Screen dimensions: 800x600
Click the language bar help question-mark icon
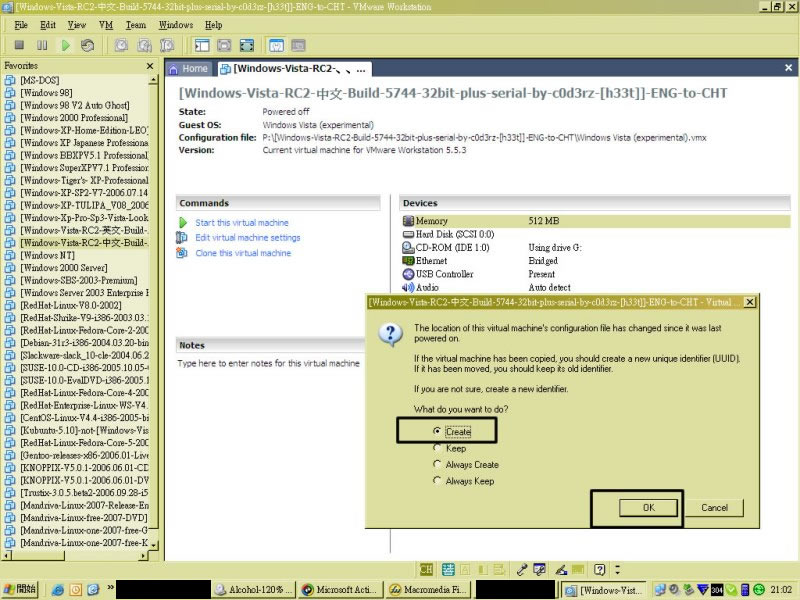pyautogui.click(x=599, y=569)
